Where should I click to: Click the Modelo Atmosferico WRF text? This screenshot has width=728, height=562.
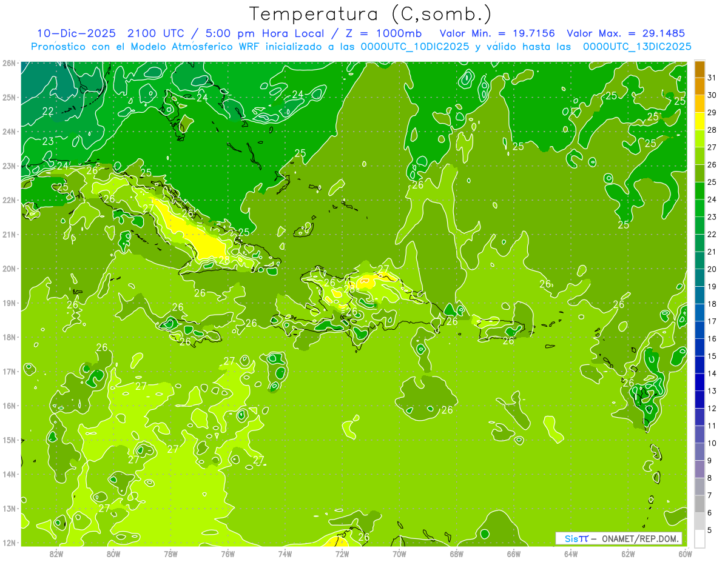195,46
